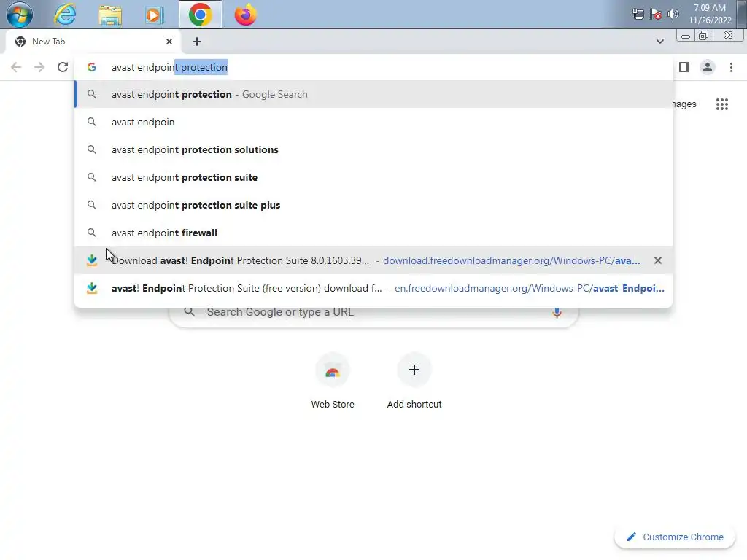Pick 'avast endpoint protection suite plus' suggestion
The image size is (747, 560).
pos(373,205)
